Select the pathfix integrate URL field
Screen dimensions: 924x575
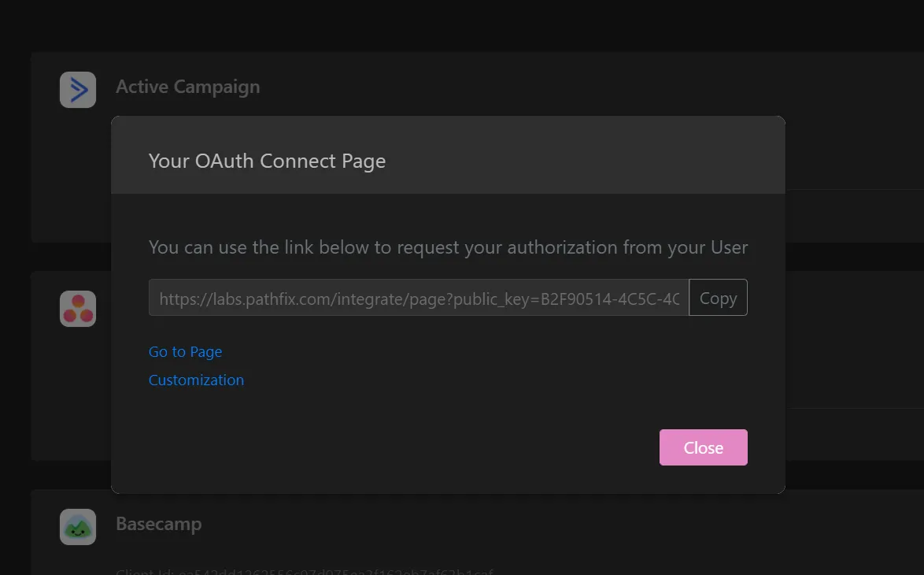419,298
